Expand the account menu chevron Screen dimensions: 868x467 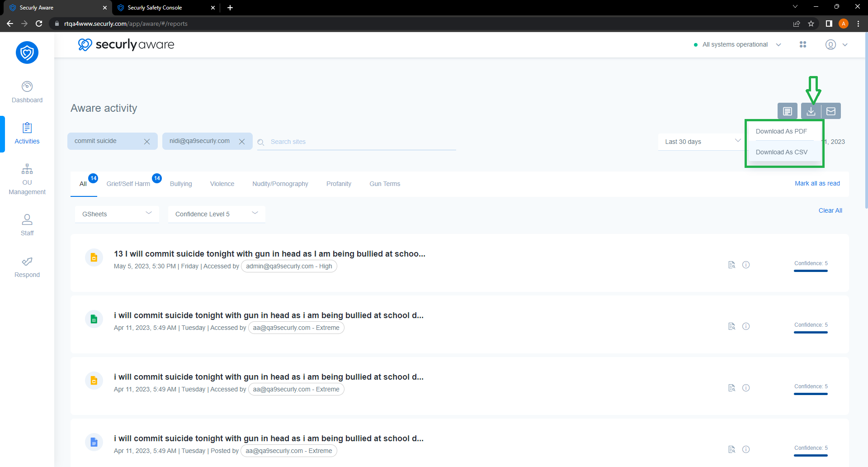click(845, 45)
